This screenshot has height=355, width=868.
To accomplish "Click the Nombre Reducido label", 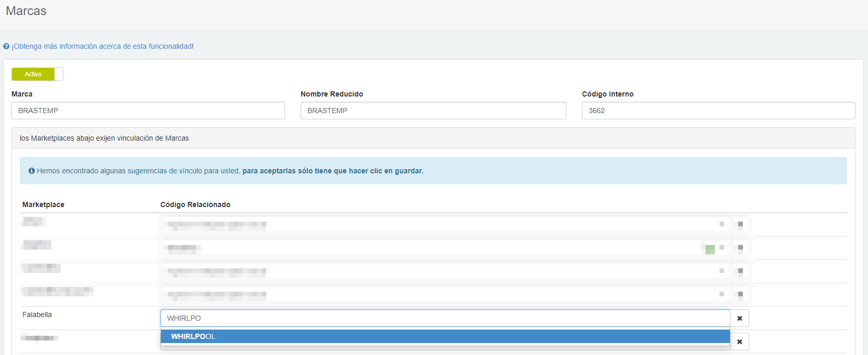I will 332,94.
